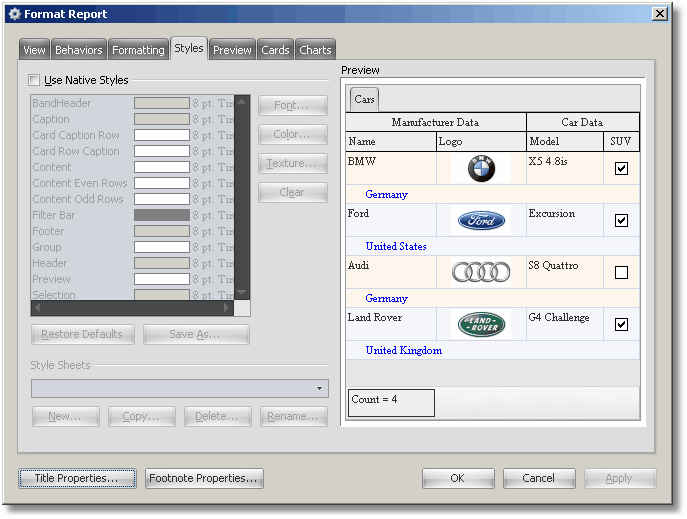Screen dimensions: 687x519
Task: Select the Card Caption Row style
Action: point(133,135)
